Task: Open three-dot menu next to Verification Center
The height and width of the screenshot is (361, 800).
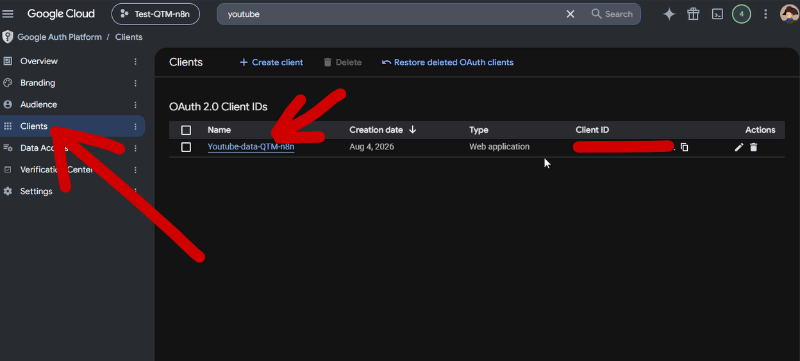Action: tap(135, 170)
